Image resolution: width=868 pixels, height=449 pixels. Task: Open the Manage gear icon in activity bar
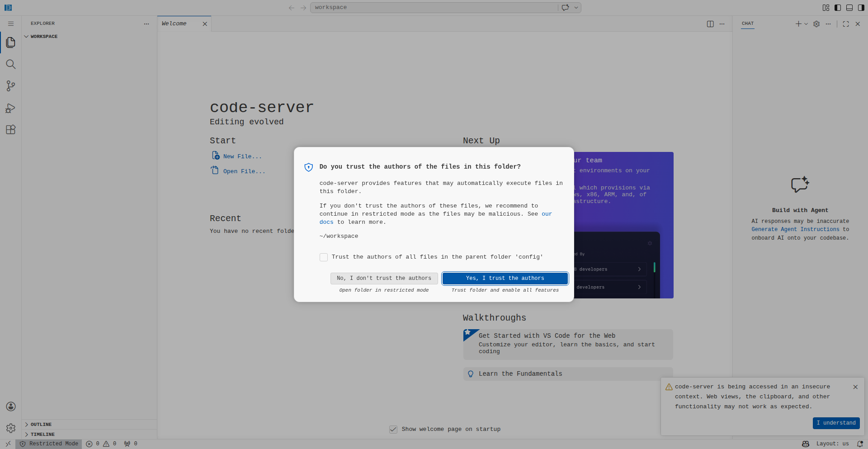(x=11, y=428)
